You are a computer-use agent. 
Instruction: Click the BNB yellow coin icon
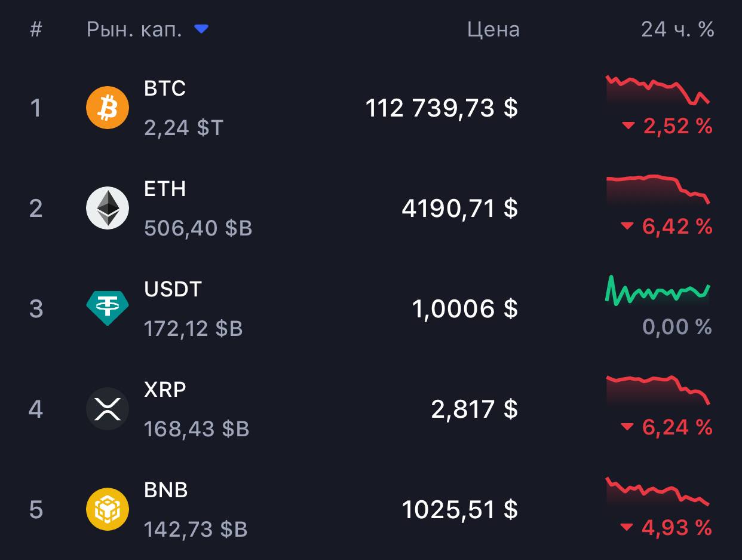coord(108,509)
